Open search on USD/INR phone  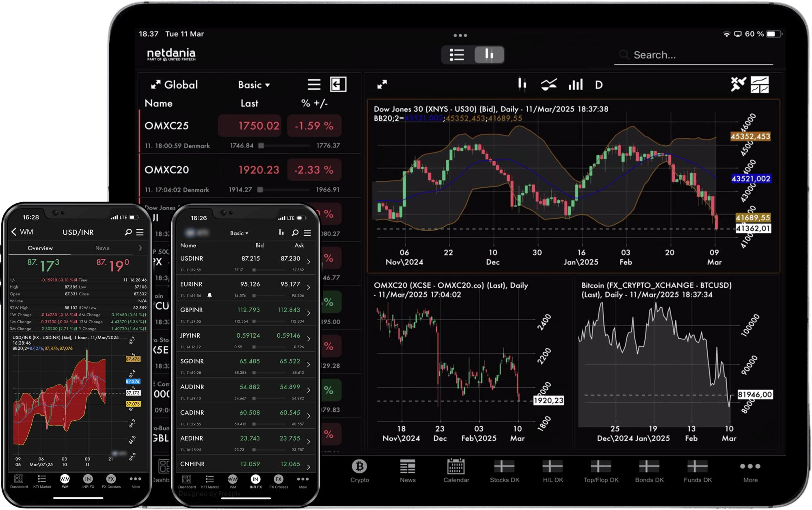128,232
